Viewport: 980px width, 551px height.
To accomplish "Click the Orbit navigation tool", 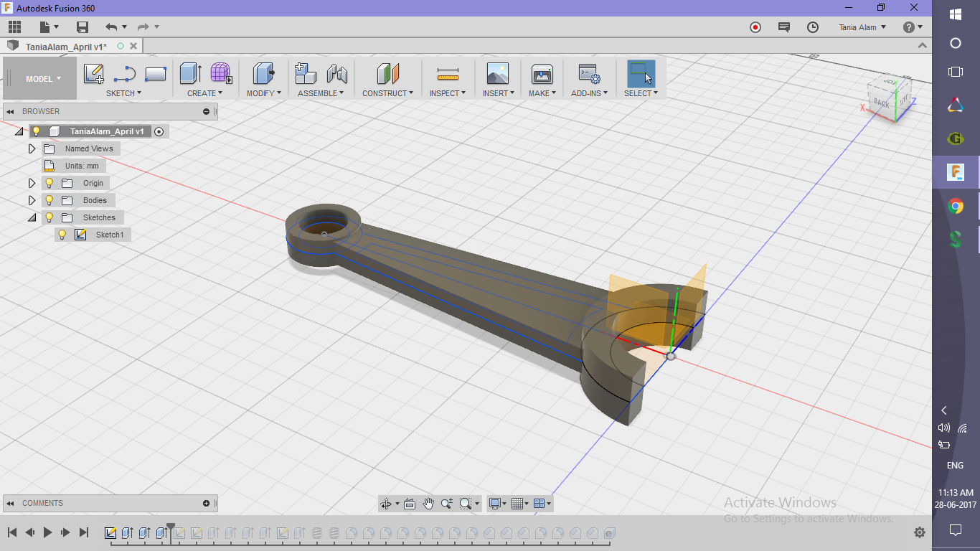I will (x=387, y=504).
